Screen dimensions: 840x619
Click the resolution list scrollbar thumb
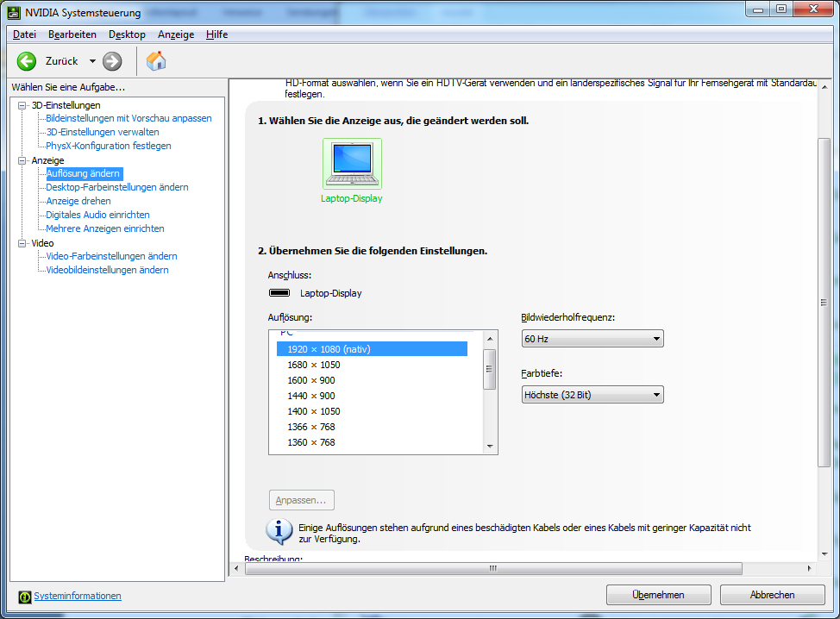tap(490, 369)
